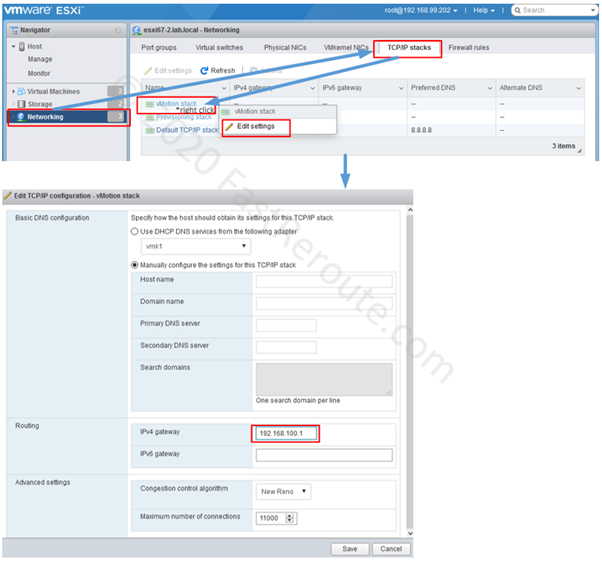Screen dimensions: 602x562
Task: Click the Host icon in Navigator
Action: pos(22,46)
